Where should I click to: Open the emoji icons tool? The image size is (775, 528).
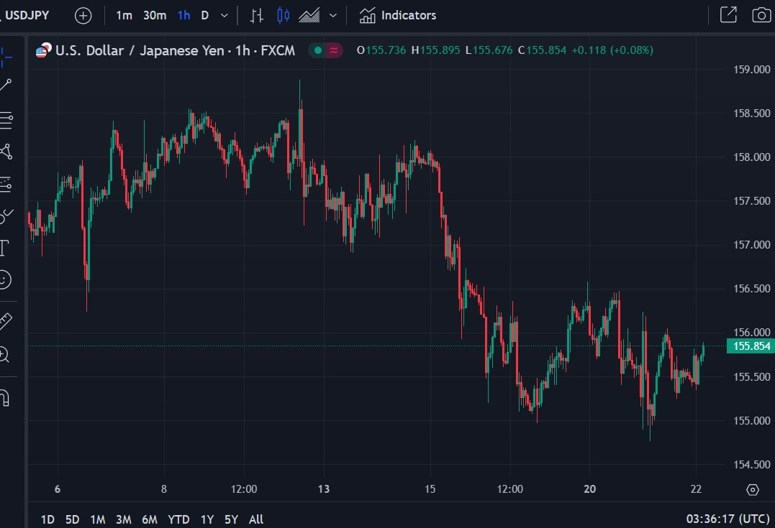[x=5, y=280]
